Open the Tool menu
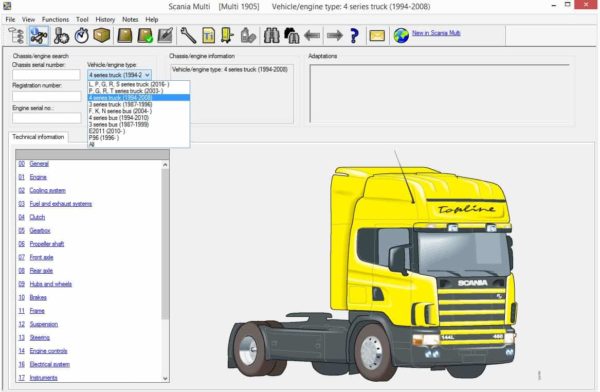Screen dimensions: 600x392 click(x=82, y=20)
